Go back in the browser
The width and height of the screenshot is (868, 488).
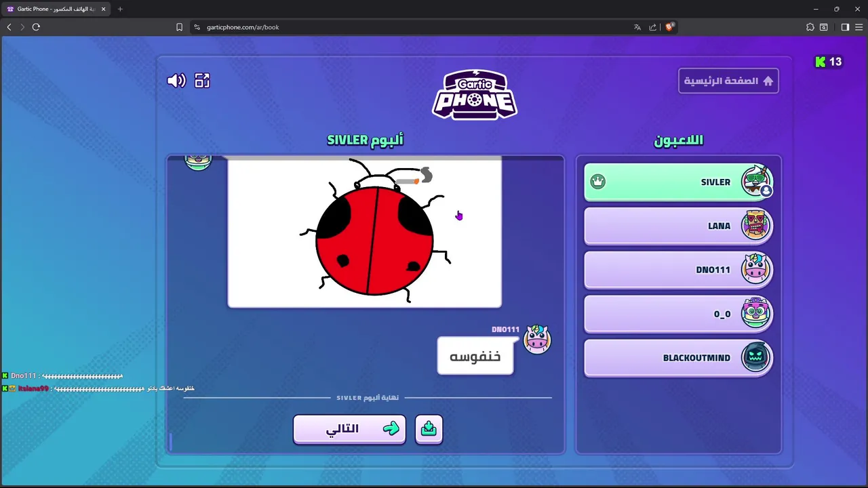[x=9, y=27]
